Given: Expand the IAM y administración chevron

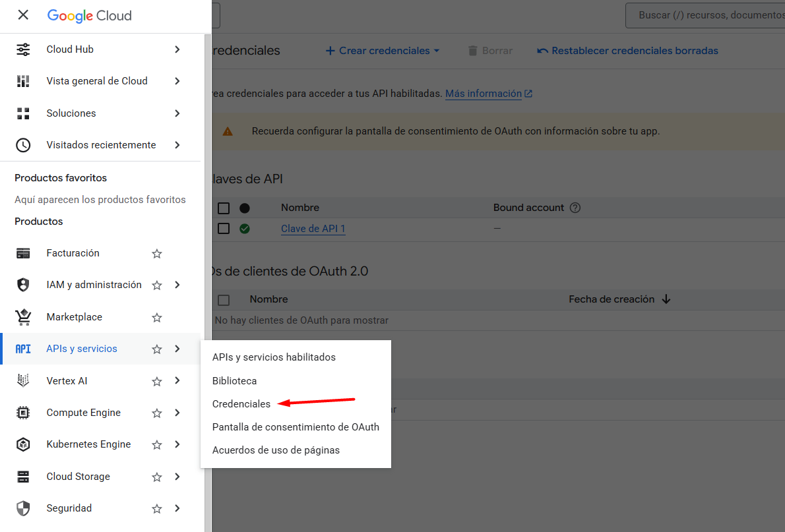Looking at the screenshot, I should tap(177, 285).
